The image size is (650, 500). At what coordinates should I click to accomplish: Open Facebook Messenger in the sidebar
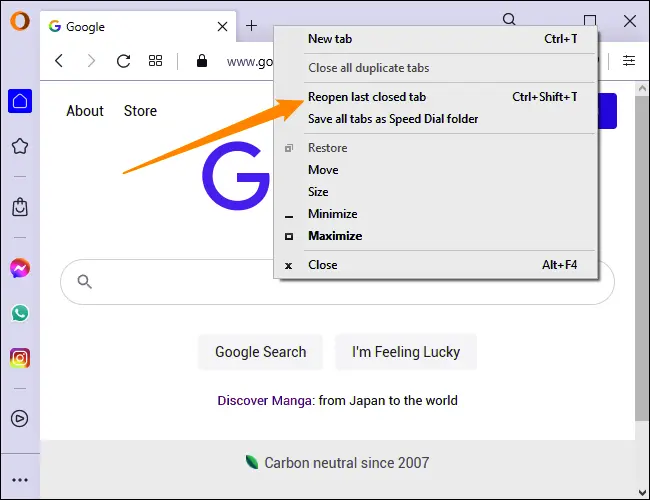click(x=20, y=268)
